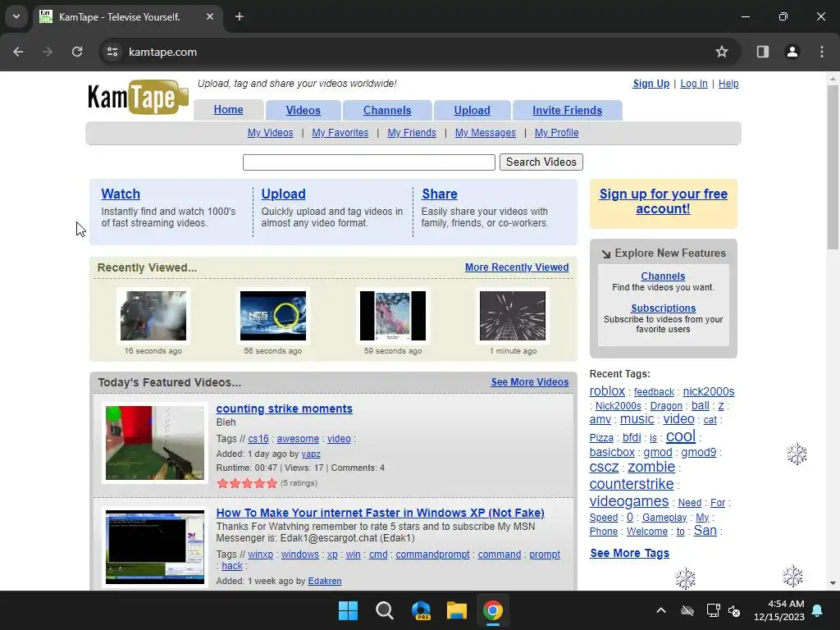Open the Chrome three-dot menu
This screenshot has width=840, height=630.
tap(822, 52)
